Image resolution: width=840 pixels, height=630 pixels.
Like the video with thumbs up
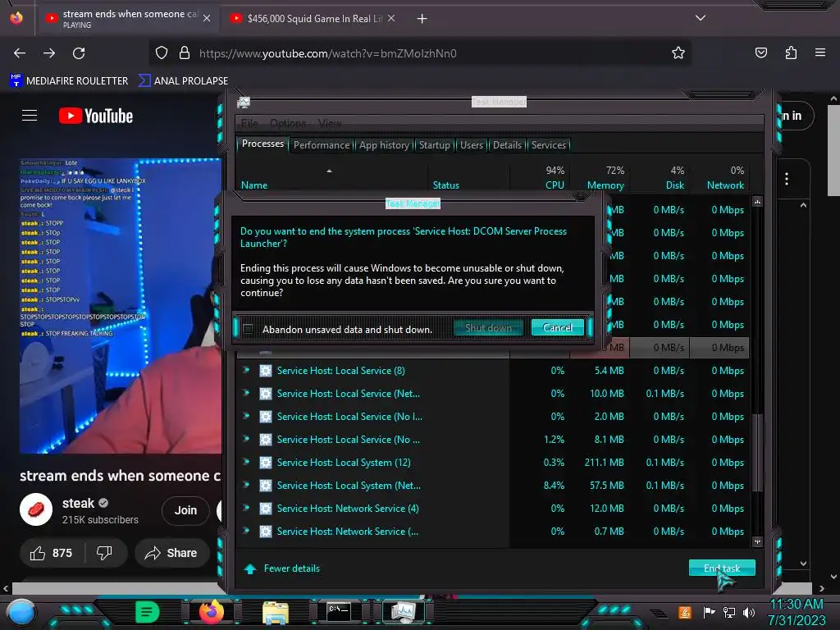point(52,553)
